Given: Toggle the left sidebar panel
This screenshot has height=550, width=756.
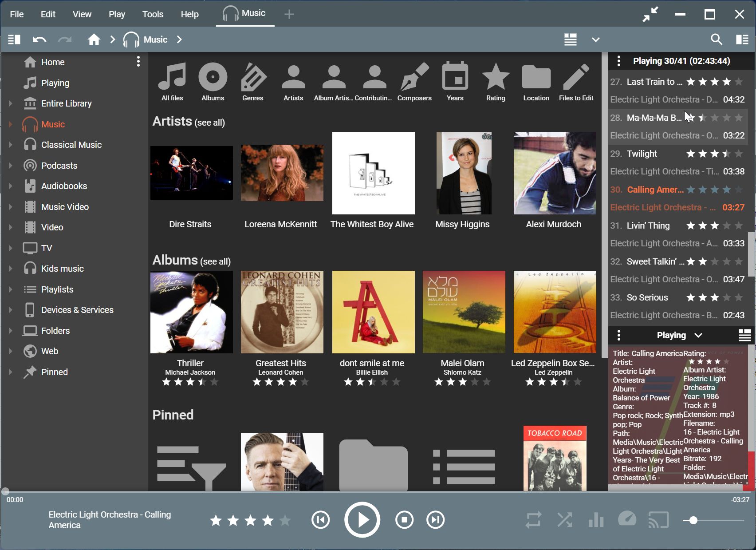Looking at the screenshot, I should pyautogui.click(x=14, y=40).
